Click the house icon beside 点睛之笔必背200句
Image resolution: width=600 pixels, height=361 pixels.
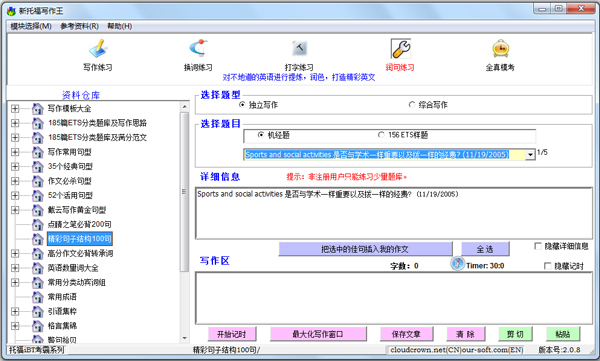coord(37,224)
